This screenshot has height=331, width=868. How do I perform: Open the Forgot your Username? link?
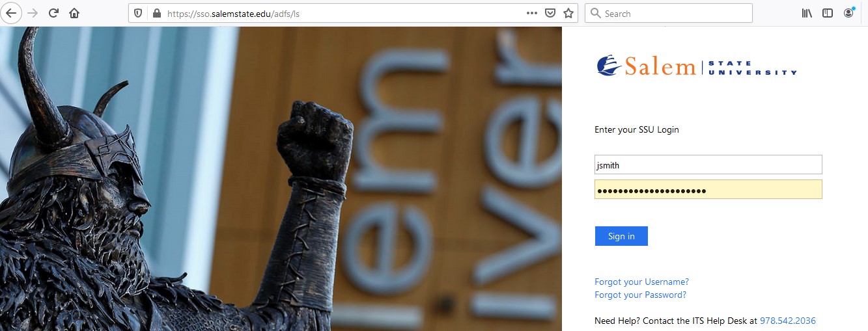(x=641, y=282)
